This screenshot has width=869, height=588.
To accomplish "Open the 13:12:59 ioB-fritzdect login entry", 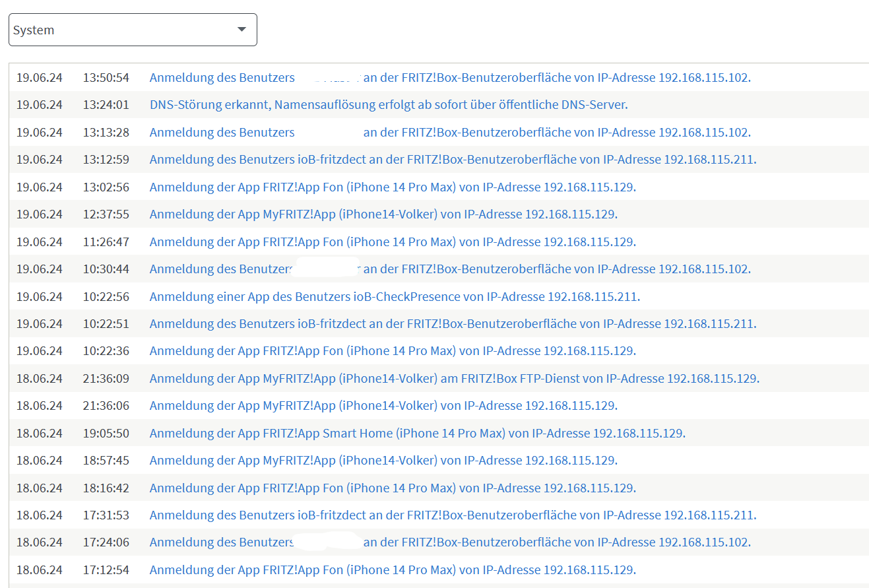I will (453, 160).
